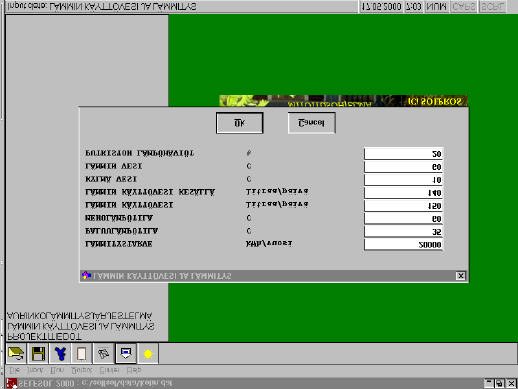
Task: Click the clipboard page toolbar icon
Action: pyautogui.click(x=81, y=354)
